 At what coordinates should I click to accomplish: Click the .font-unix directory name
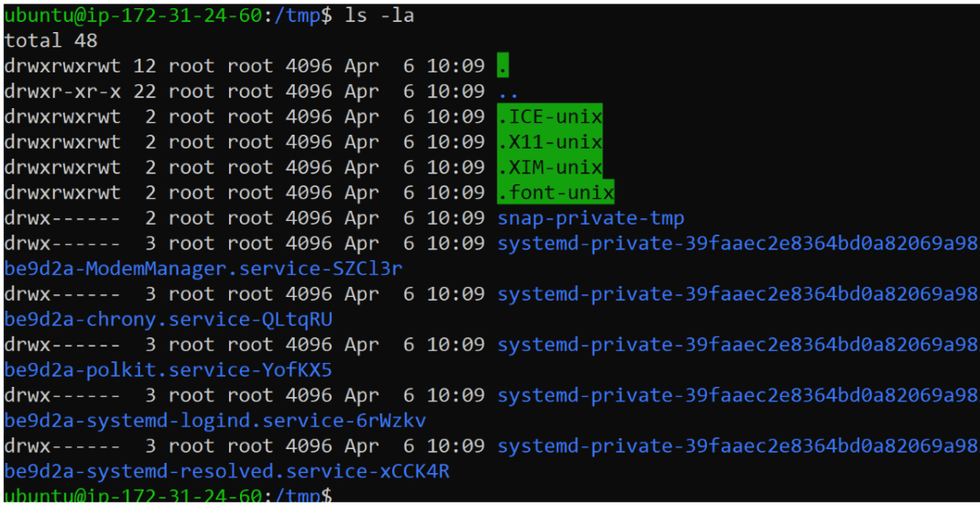[x=556, y=192]
